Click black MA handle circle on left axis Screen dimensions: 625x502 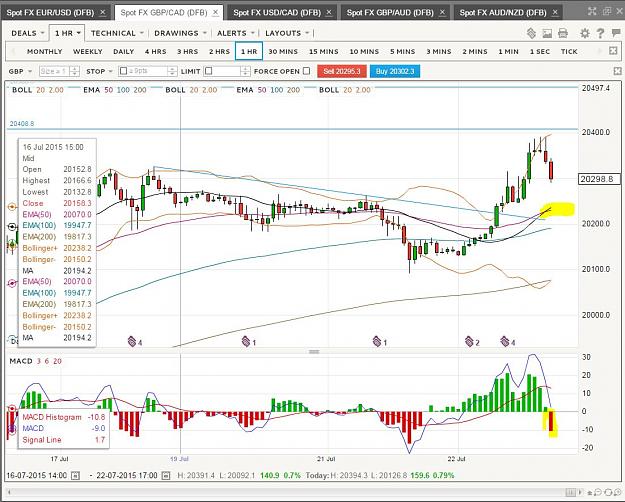(12, 226)
